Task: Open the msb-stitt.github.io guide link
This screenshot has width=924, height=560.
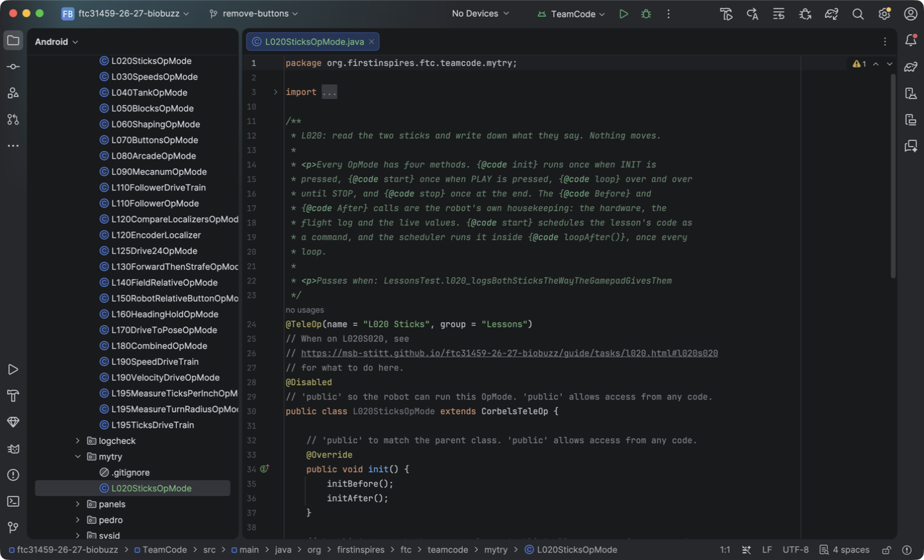Action: (x=510, y=354)
